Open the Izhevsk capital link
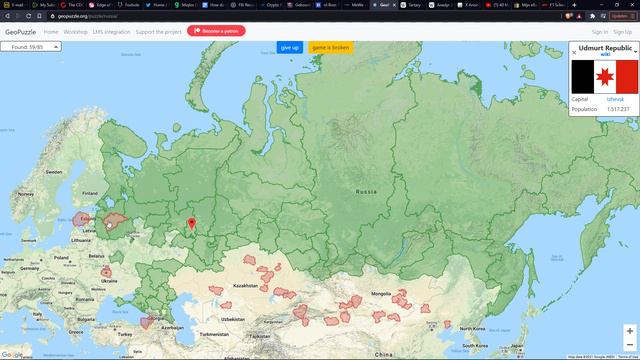Screen dimensions: 640x360 pyautogui.click(x=615, y=99)
